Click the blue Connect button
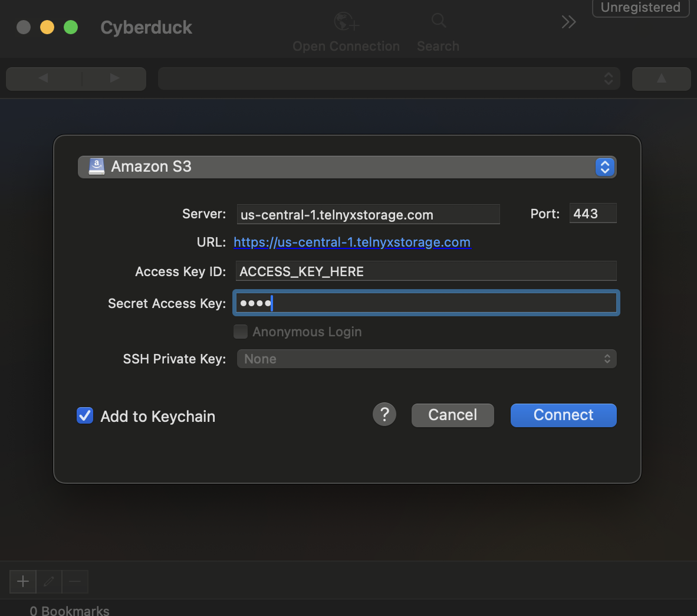The height and width of the screenshot is (616, 697). point(563,415)
